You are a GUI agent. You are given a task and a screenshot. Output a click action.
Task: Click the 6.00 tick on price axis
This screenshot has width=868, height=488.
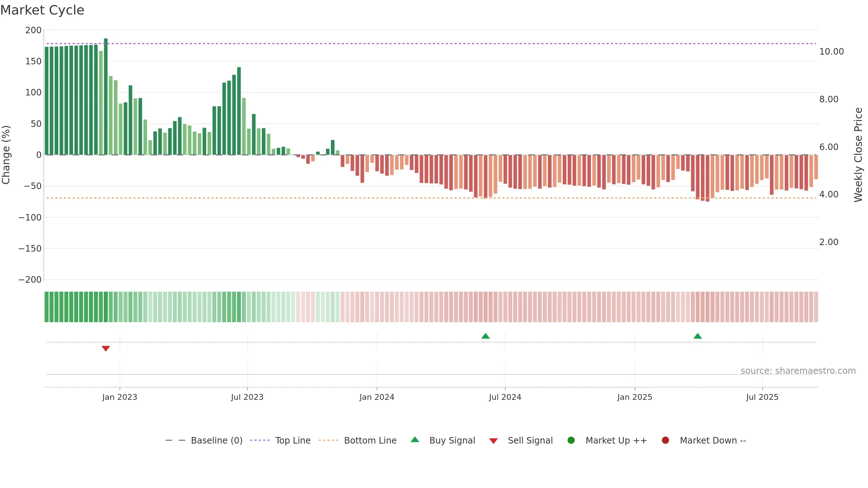[x=829, y=147]
